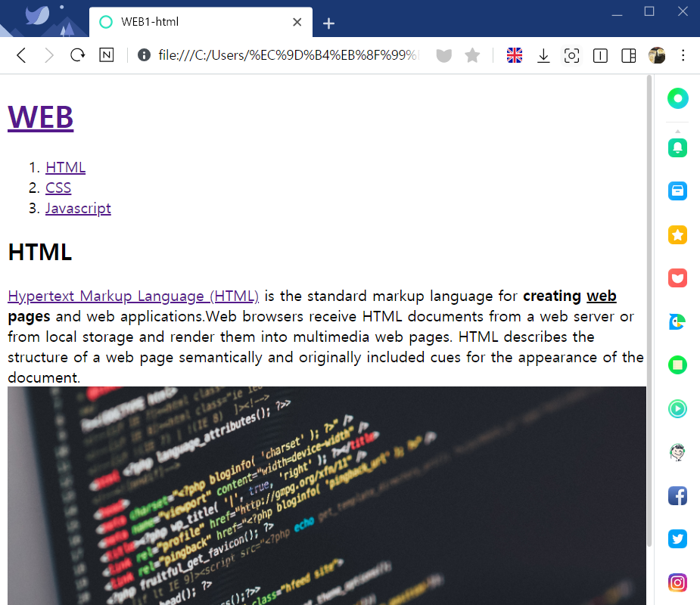This screenshot has width=700, height=605.
Task: Bookmark this page with the star icon
Action: point(472,55)
